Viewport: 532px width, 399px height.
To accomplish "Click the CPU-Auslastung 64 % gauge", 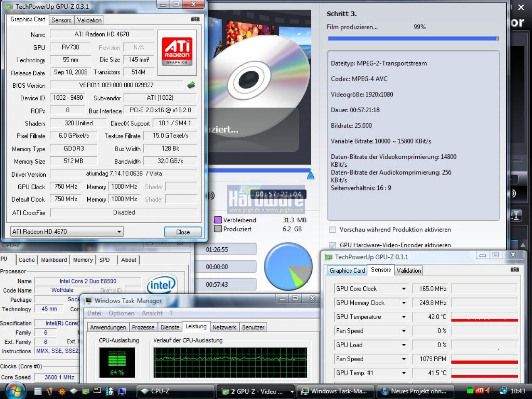I will point(117,362).
